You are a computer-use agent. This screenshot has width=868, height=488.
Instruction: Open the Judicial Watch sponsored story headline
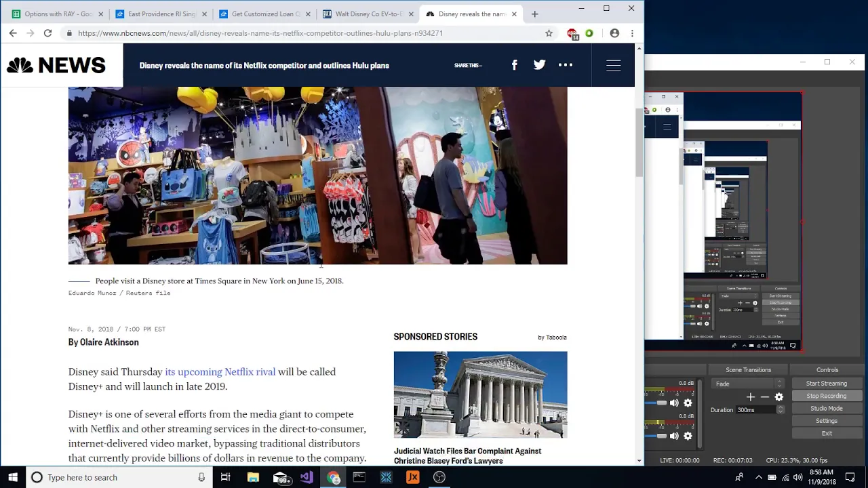pos(467,455)
